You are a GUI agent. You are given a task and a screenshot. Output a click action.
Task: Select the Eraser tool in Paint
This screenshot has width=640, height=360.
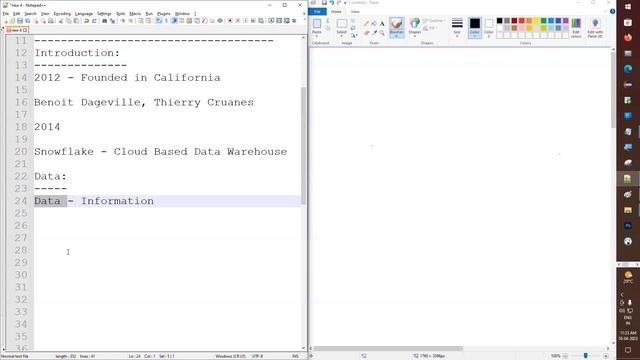(x=366, y=33)
